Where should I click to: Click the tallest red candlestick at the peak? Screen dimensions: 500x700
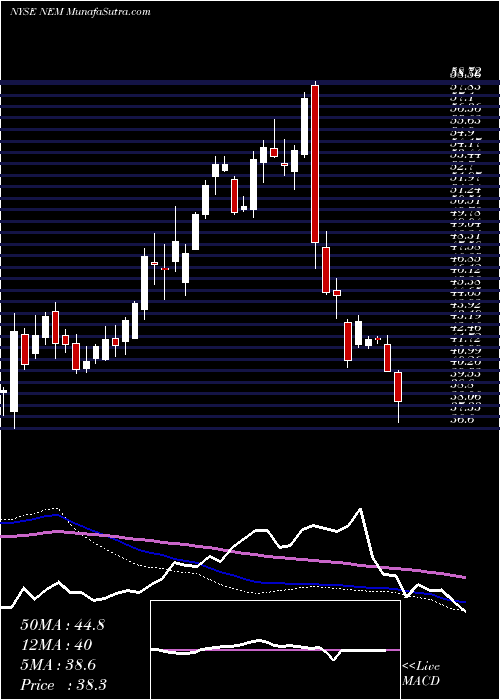315,164
